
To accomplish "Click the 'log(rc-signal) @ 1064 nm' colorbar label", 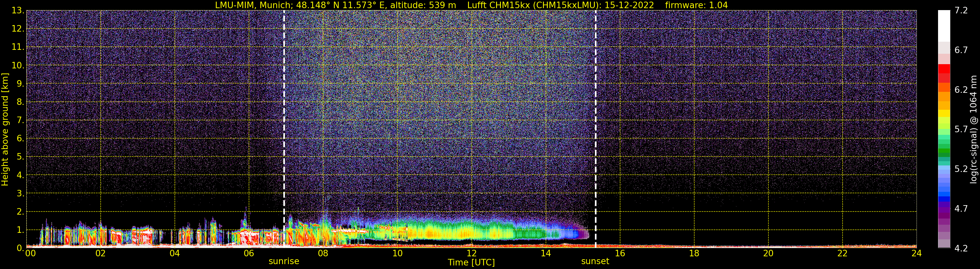I will [973, 130].
